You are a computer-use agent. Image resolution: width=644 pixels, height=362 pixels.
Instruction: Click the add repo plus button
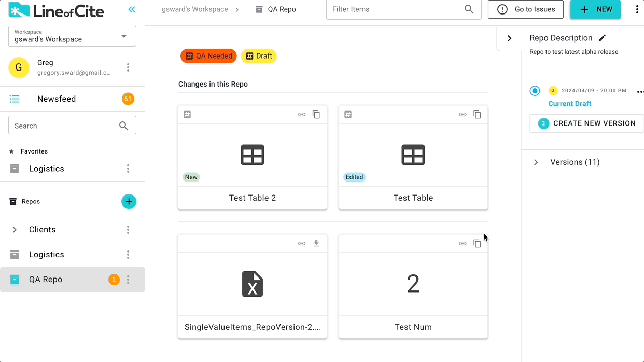coord(129,202)
